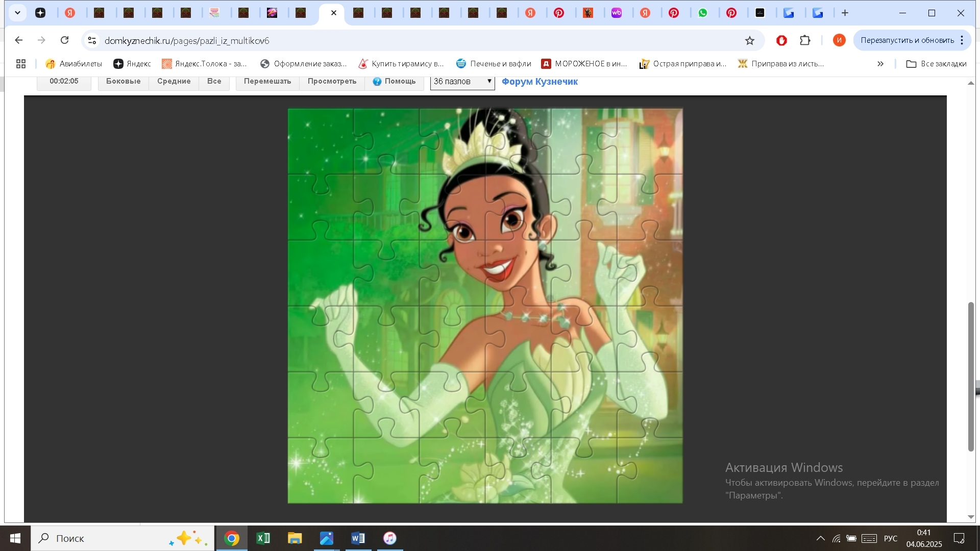Open the Extensions puzzle-piece menu

[805, 40]
